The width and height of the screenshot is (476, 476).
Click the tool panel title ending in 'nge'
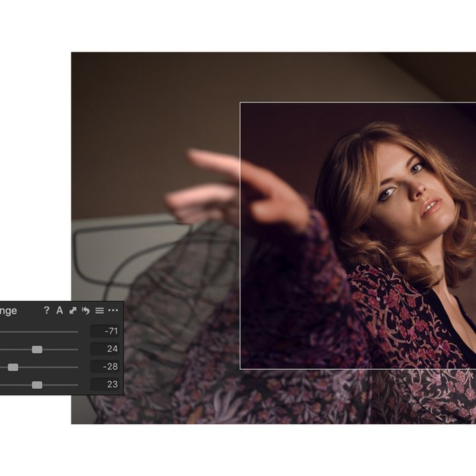click(9, 310)
